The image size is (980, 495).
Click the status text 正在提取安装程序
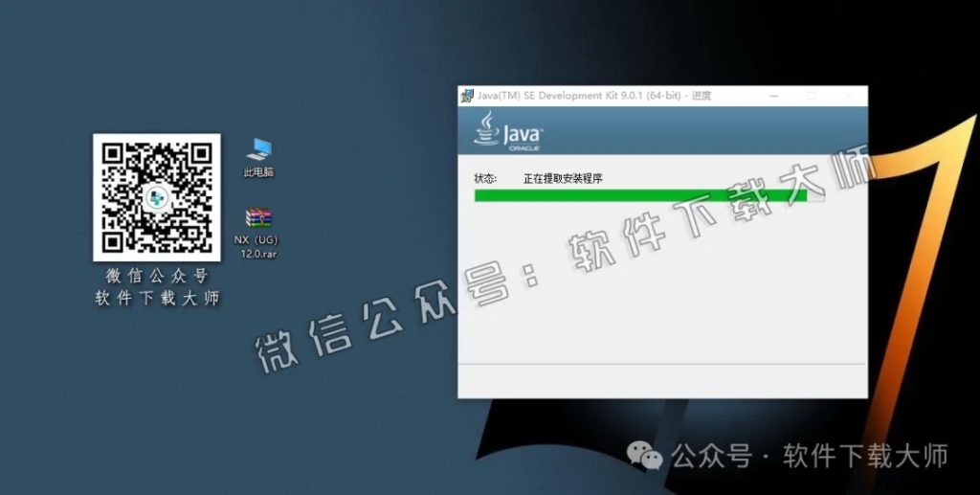point(563,179)
